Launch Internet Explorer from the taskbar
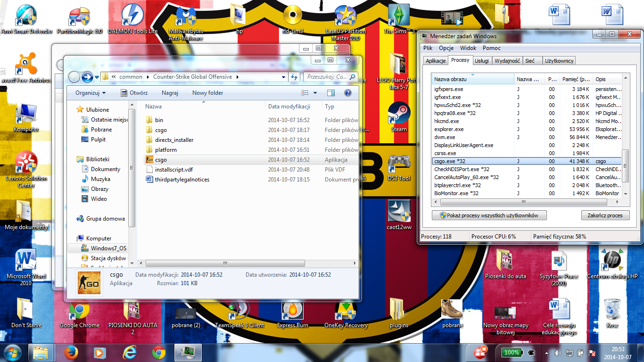644x362 pixels. (129, 353)
